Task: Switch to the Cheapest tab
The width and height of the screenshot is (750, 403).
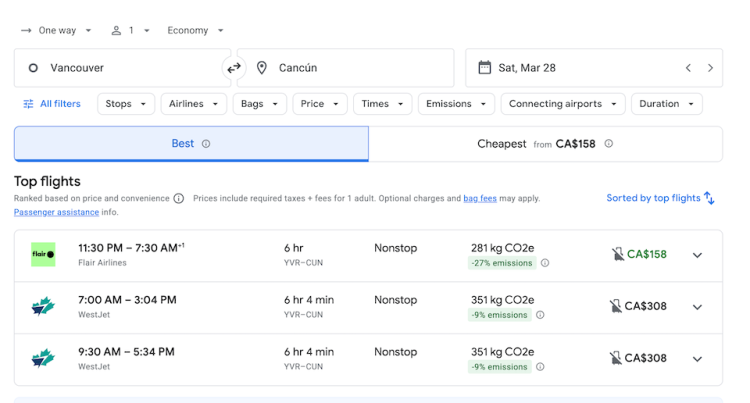Action: 545,144
